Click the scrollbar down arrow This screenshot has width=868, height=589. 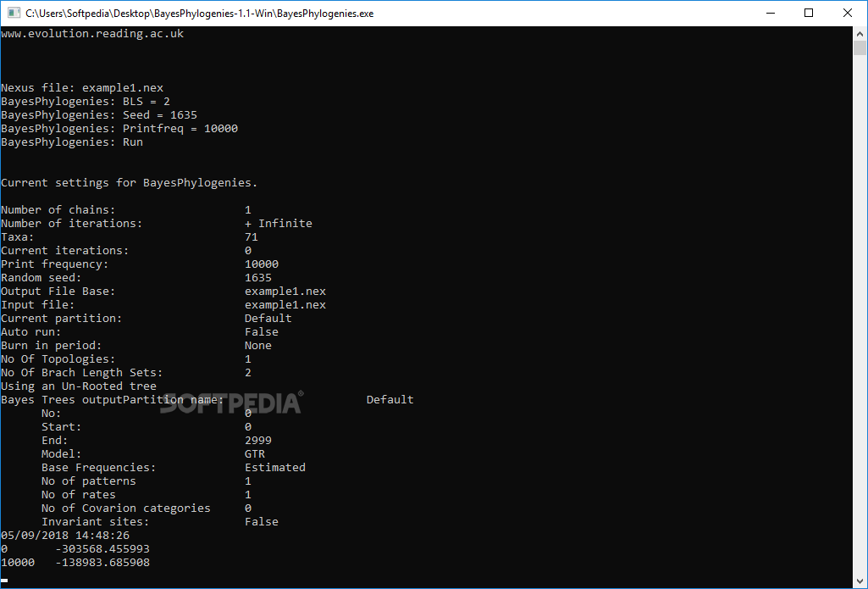click(860, 582)
